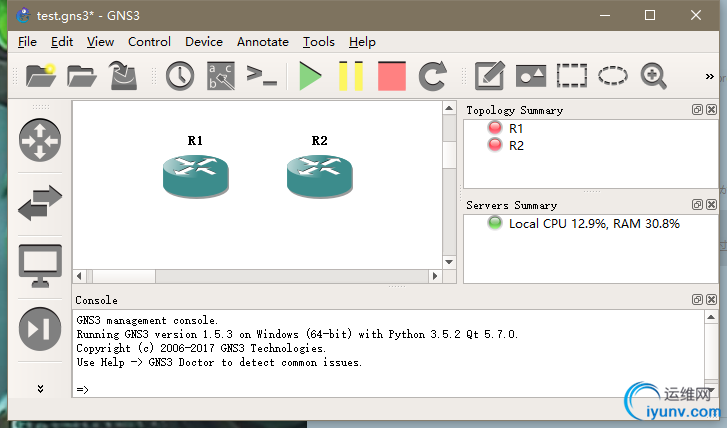Open the Device menu
Image resolution: width=727 pixels, height=428 pixels.
coord(204,42)
